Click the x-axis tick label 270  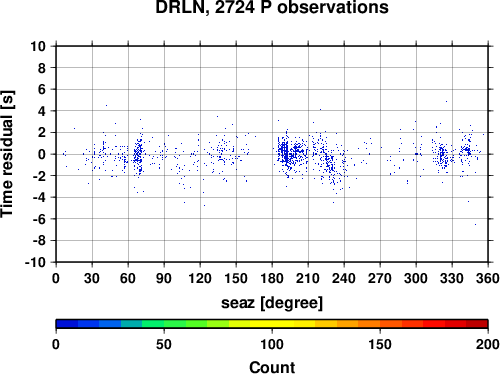point(380,278)
